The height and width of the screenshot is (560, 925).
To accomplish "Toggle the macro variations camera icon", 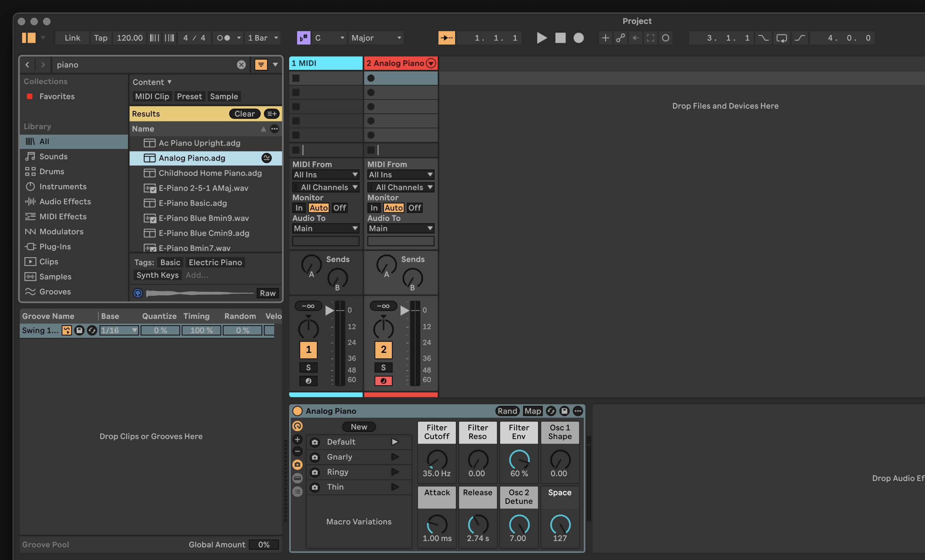I will pyautogui.click(x=297, y=465).
